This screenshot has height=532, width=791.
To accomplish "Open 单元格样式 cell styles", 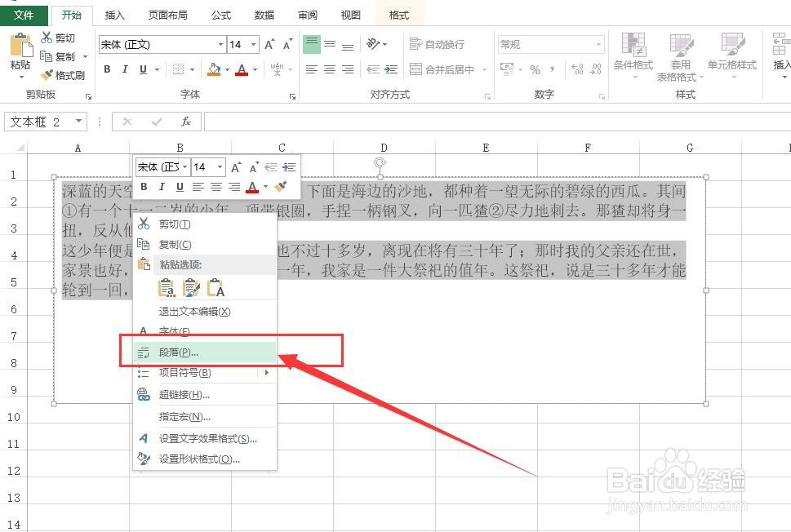I will click(x=732, y=55).
